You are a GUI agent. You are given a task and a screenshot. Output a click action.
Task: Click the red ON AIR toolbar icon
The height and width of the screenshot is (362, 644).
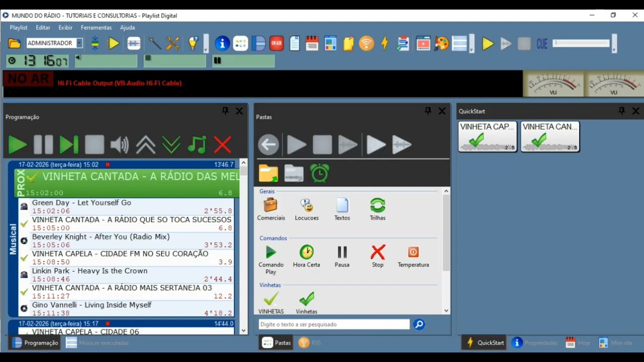276,43
